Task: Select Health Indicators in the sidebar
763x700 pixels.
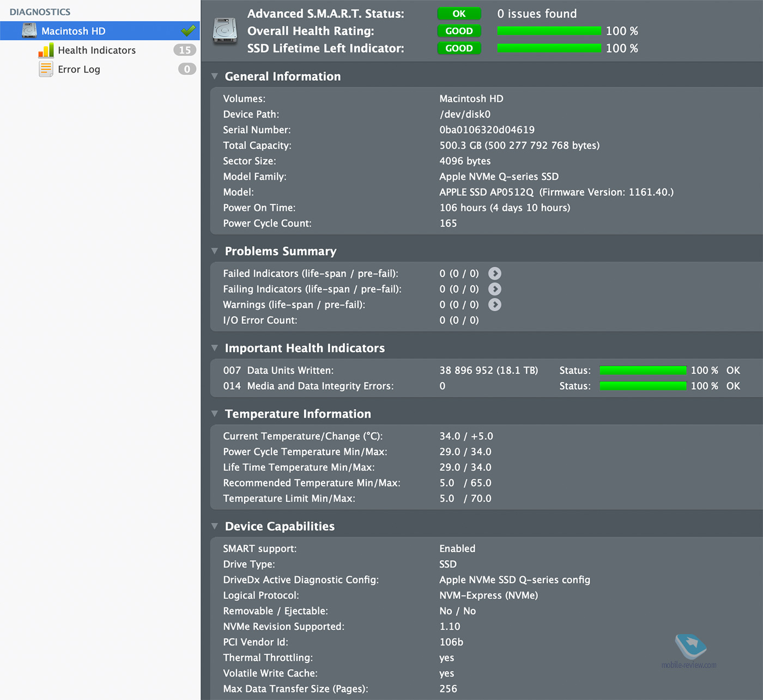Action: (96, 50)
